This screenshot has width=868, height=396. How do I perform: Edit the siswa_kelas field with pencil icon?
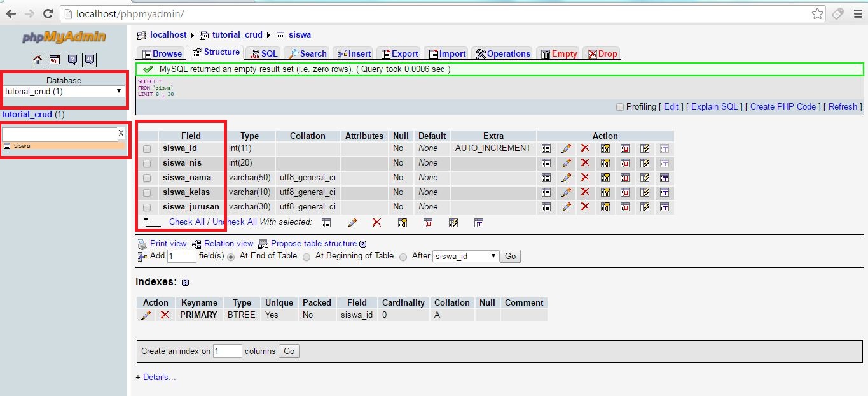pyautogui.click(x=566, y=192)
